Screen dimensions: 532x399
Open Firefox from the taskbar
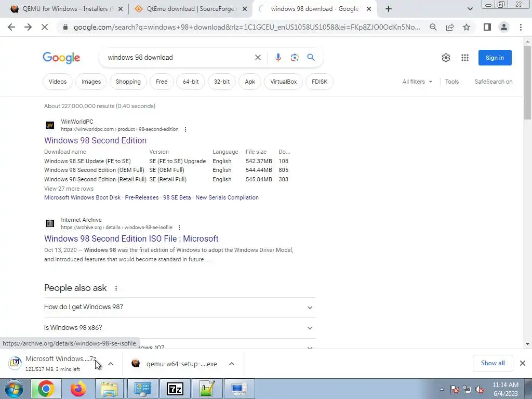point(78,389)
